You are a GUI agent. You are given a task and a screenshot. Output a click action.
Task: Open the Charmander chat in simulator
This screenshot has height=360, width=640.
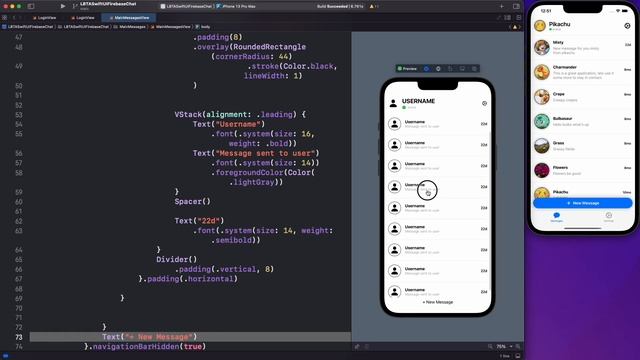click(582, 72)
